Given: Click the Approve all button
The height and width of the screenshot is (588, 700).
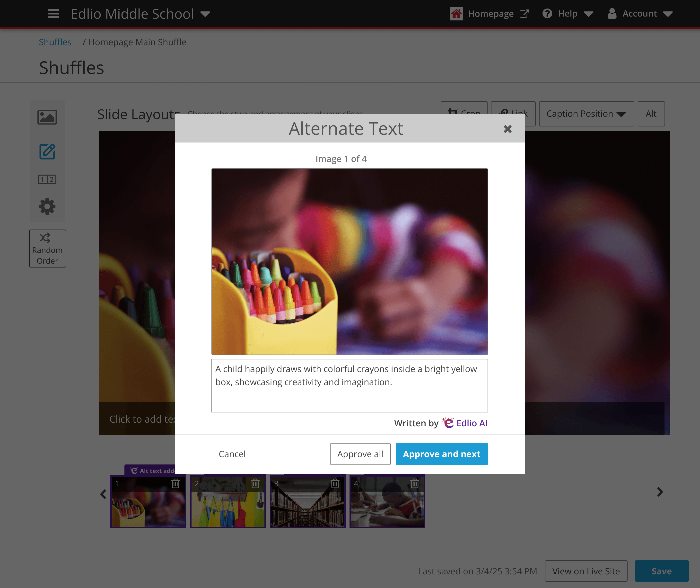Looking at the screenshot, I should (360, 454).
